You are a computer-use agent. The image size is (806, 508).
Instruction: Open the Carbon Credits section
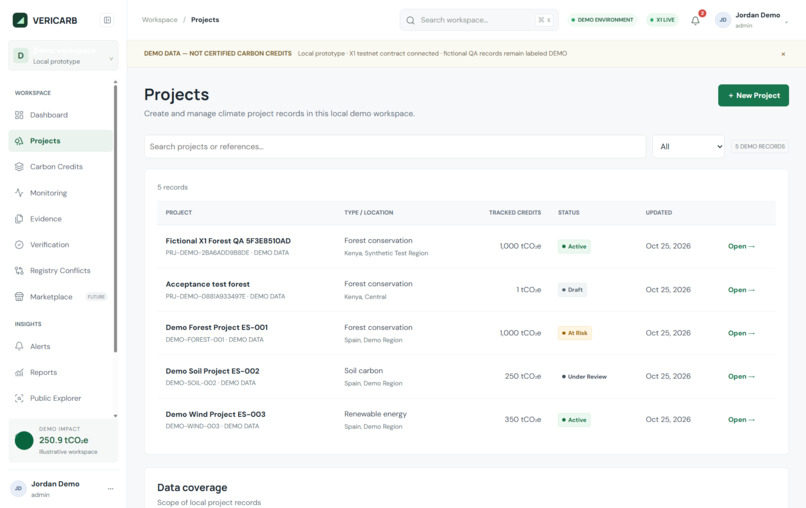[x=61, y=167]
